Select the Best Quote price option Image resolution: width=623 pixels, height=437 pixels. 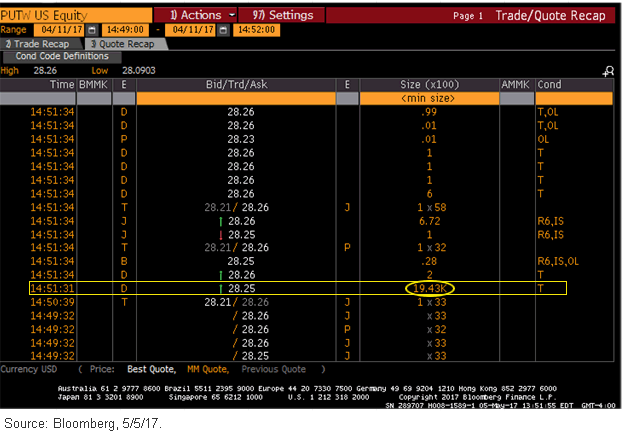[151, 369]
